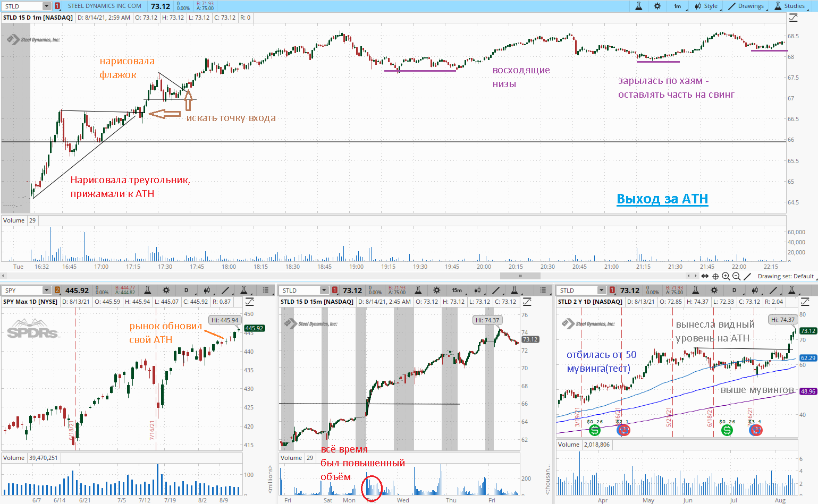Open settings gear in daily STLD panel
Viewport: 818px width, 504px height.
coord(714,290)
